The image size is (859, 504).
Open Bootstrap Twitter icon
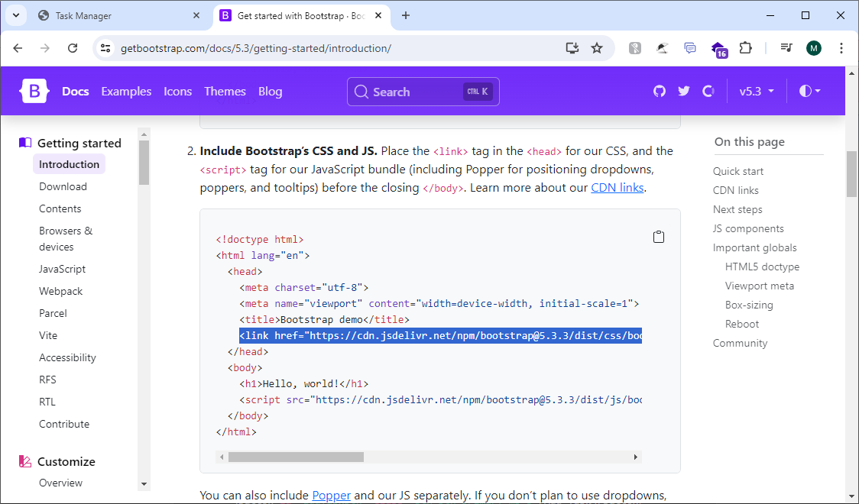point(684,92)
